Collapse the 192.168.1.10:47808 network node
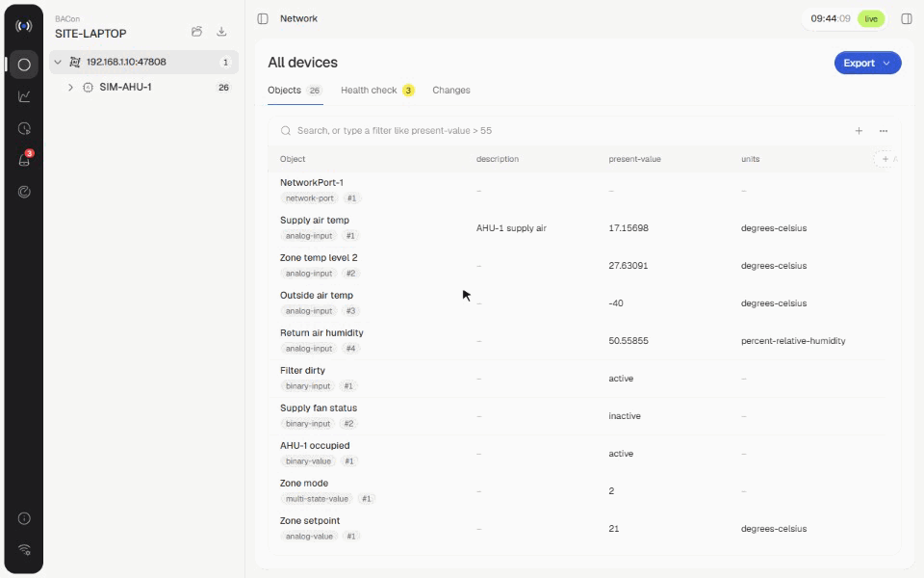Viewport: 924px width, 578px height. [x=58, y=62]
